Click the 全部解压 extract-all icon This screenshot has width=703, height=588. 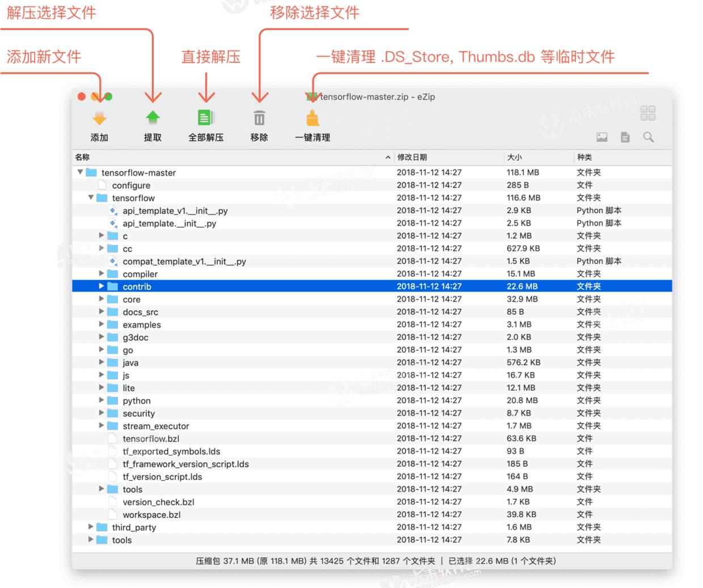pyautogui.click(x=205, y=119)
